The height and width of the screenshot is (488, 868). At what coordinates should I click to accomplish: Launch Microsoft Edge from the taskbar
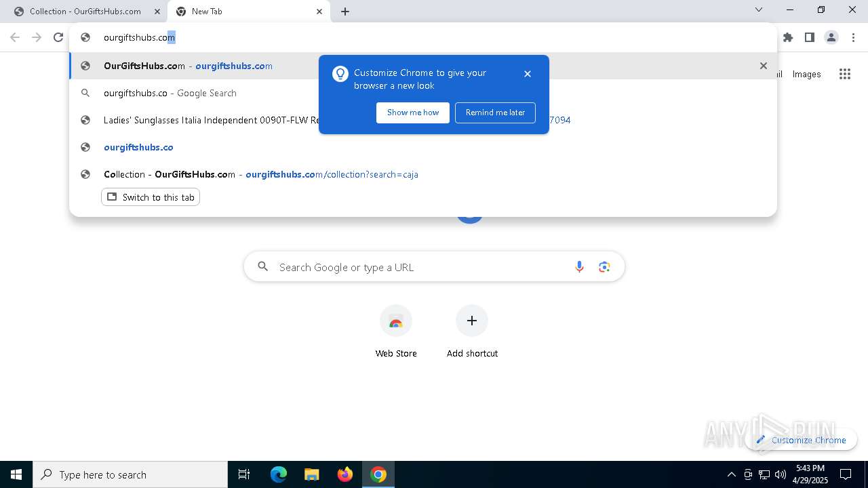(279, 474)
